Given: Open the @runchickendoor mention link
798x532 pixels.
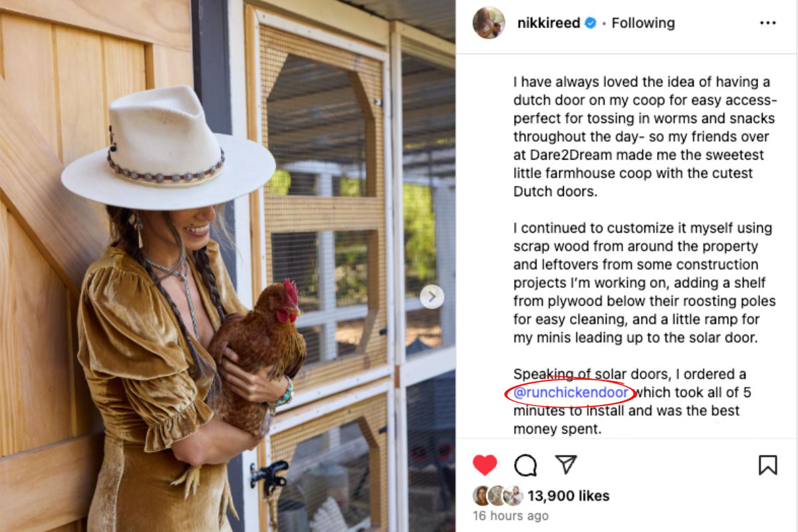Looking at the screenshot, I should (x=571, y=392).
